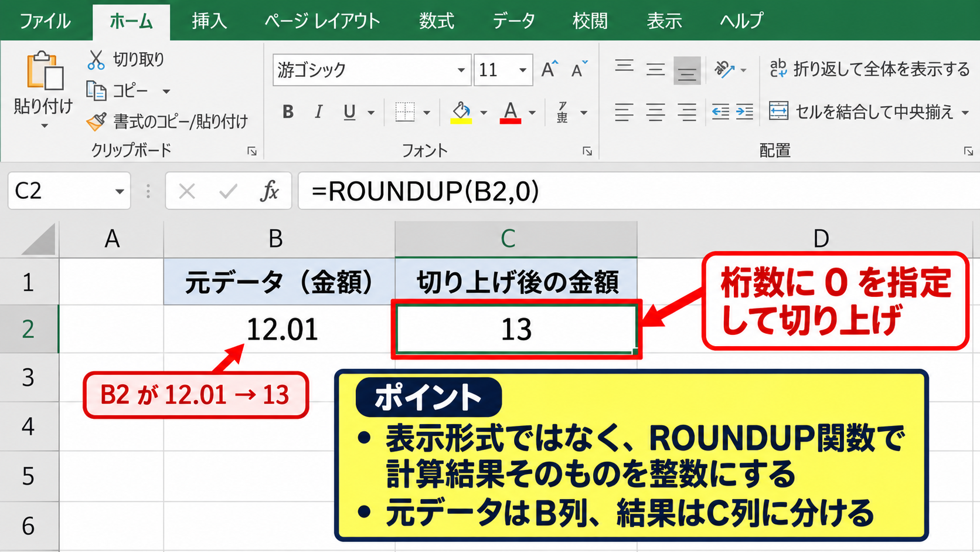The width and height of the screenshot is (980, 552).
Task: Click the formula bar showing =ROUNDUP(B2,0)
Action: pos(639,191)
